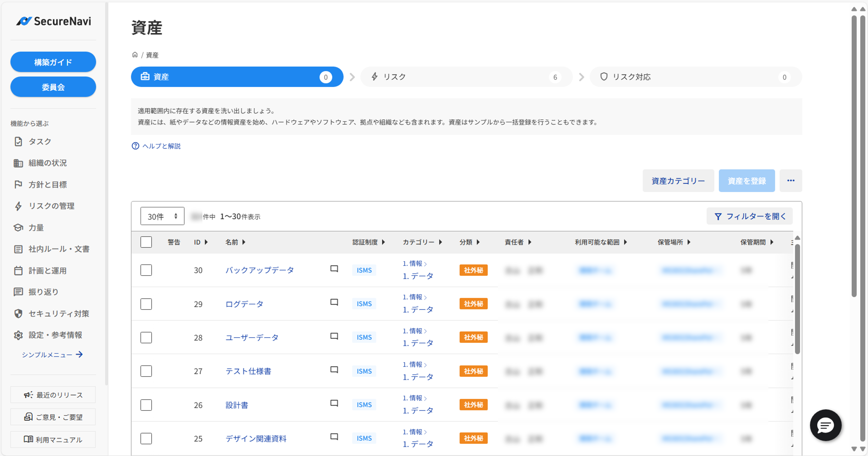Click the 社外秘 badge in ID 30 row
This screenshot has width=868, height=456.
coord(473,270)
